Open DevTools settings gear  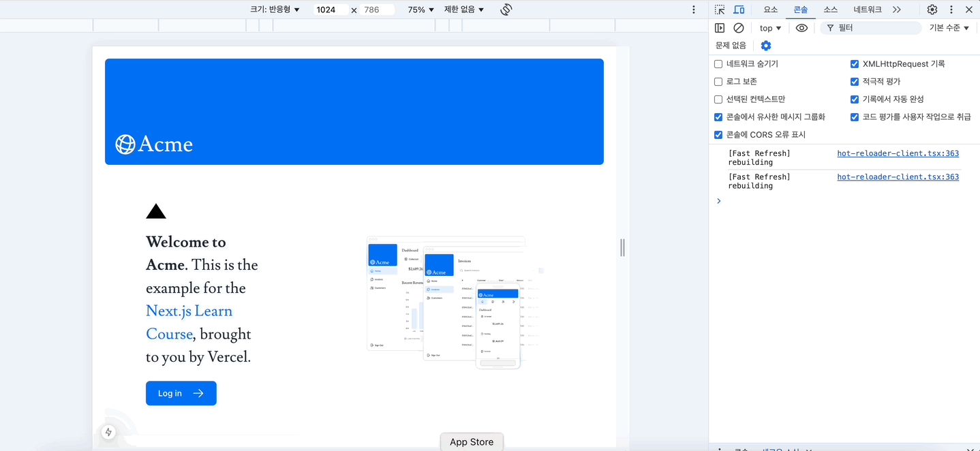932,10
